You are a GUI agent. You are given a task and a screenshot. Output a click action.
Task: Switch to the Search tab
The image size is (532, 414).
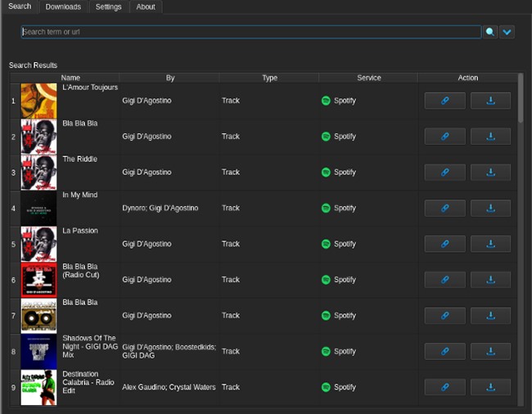pos(20,7)
